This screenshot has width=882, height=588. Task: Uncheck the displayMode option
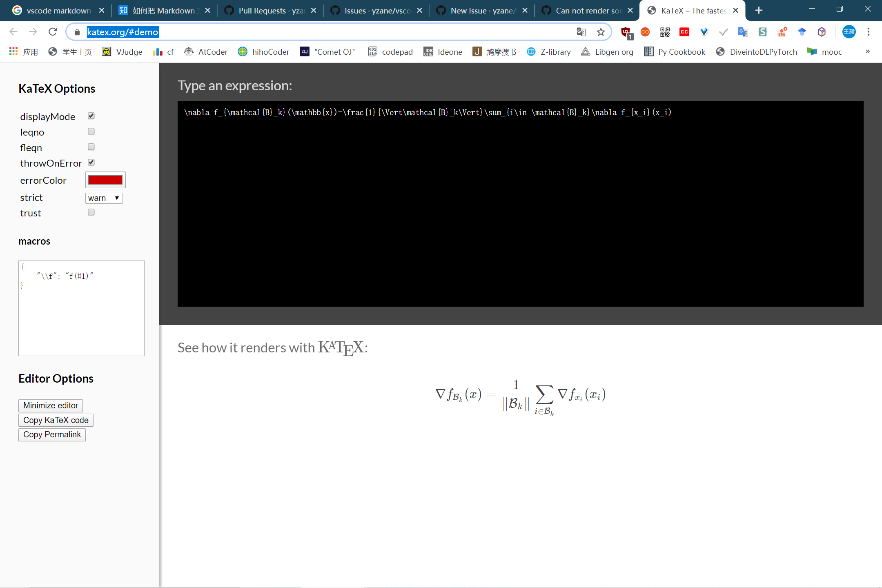(91, 116)
